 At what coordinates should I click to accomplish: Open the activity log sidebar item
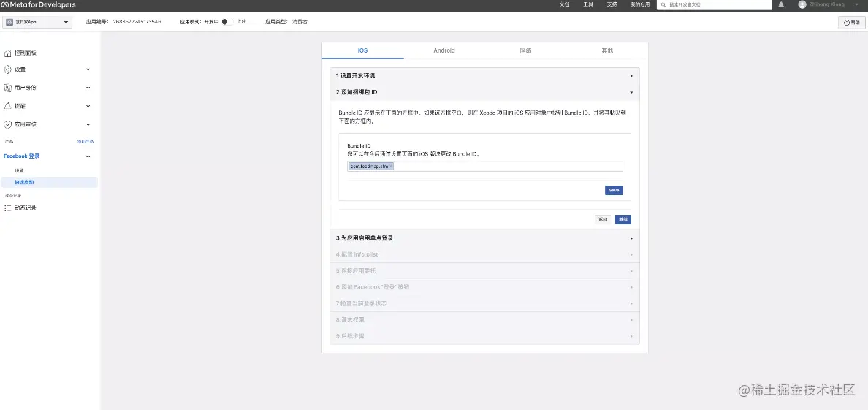(25, 208)
